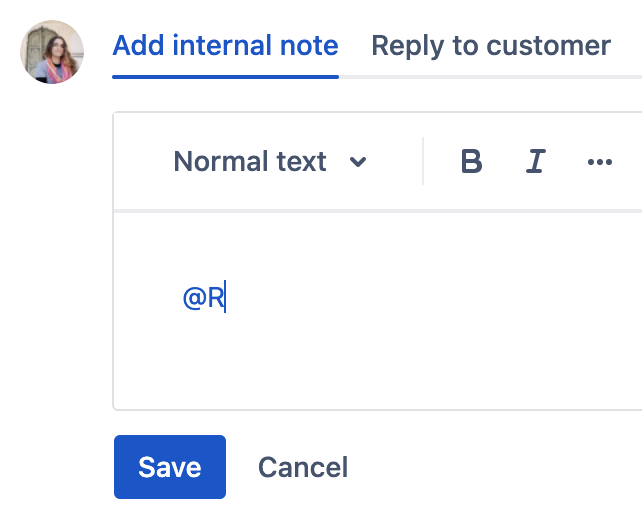
Task: Select the Add internal note tab
Action: point(225,46)
